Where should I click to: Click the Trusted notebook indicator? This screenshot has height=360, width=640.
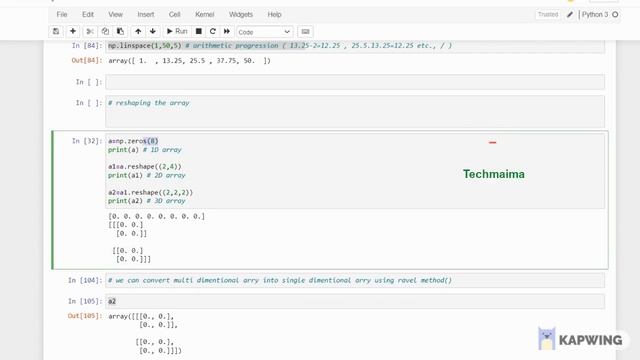point(548,14)
